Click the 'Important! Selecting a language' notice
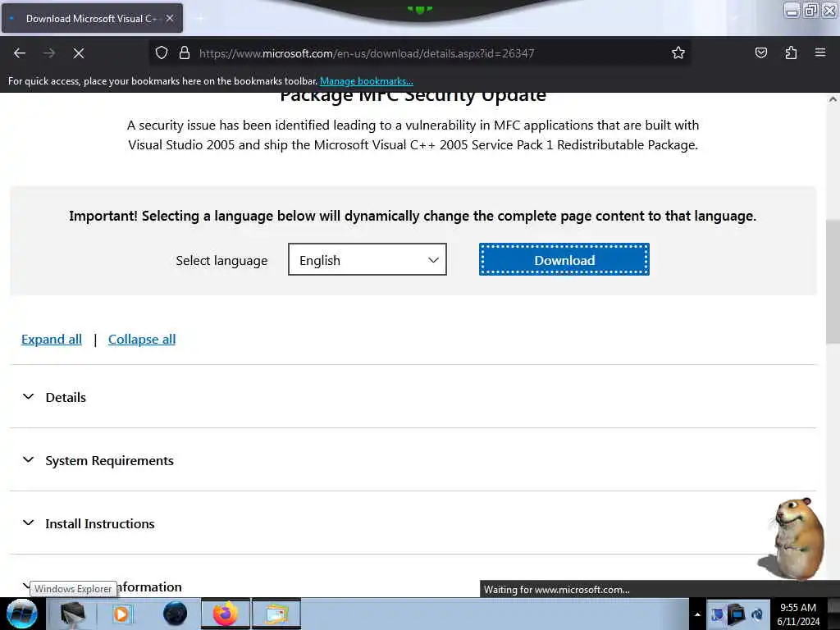Image resolution: width=840 pixels, height=630 pixels. [413, 216]
